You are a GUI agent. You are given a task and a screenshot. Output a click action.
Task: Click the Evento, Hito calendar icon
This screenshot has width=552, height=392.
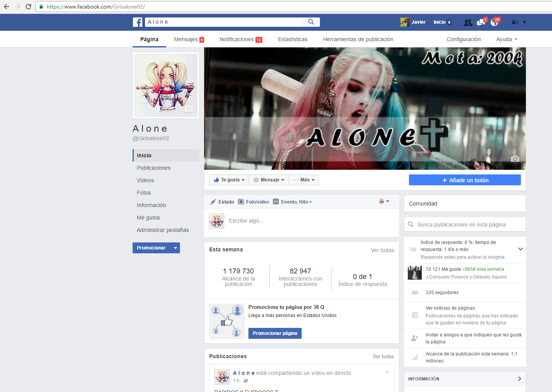pyautogui.click(x=276, y=202)
